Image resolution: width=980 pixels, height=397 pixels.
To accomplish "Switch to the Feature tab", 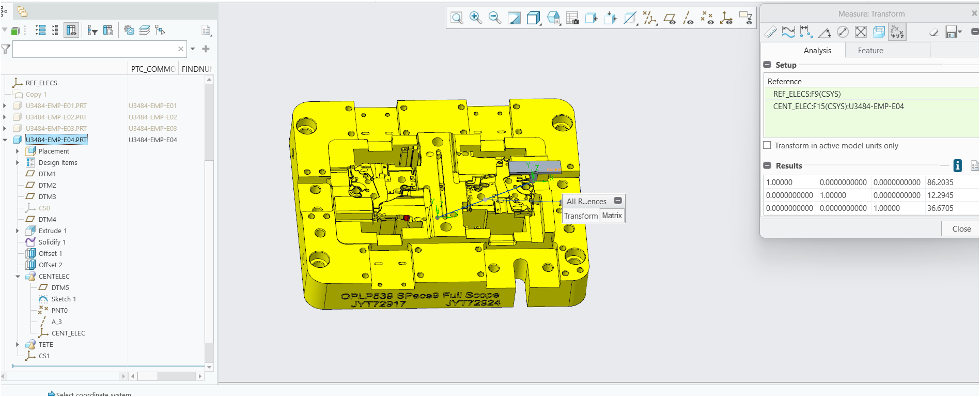I will tap(870, 51).
